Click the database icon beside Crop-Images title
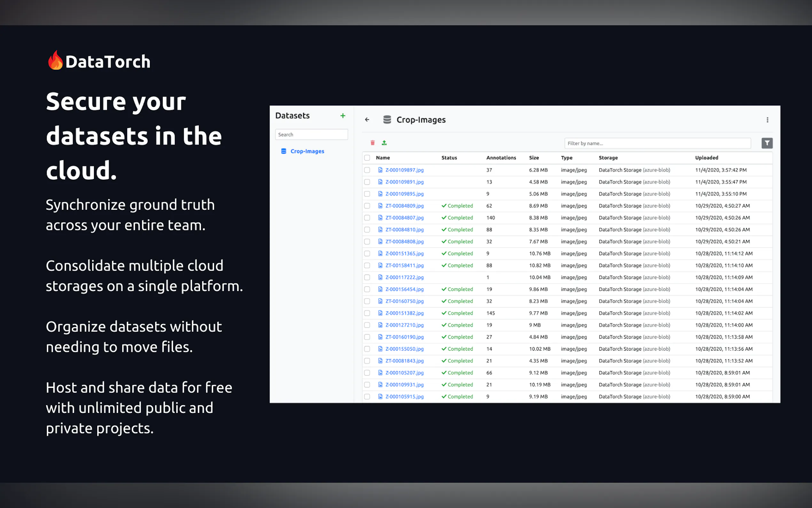Image resolution: width=812 pixels, height=508 pixels. (387, 120)
